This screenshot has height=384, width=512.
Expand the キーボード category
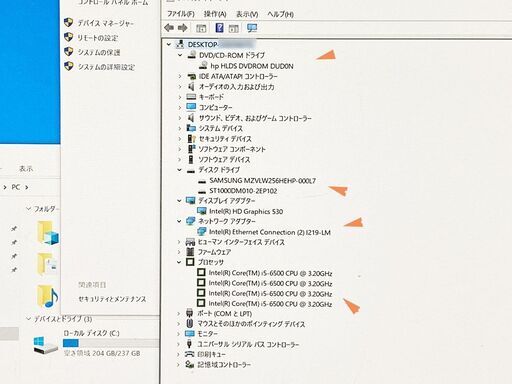point(180,97)
